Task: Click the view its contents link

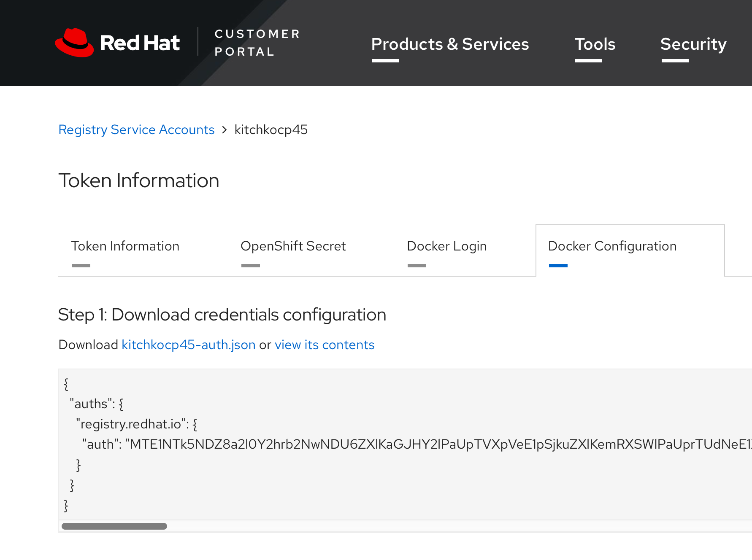Action: point(325,345)
